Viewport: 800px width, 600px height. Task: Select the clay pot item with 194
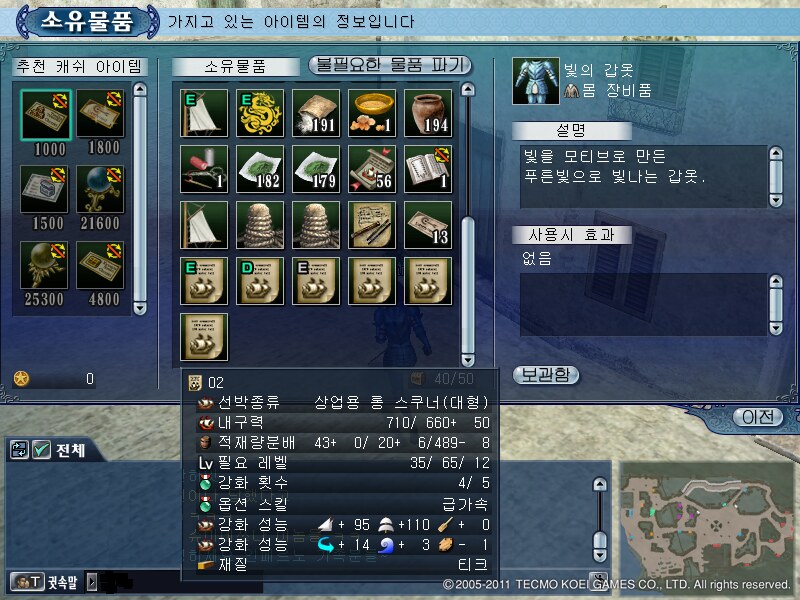pyautogui.click(x=428, y=113)
